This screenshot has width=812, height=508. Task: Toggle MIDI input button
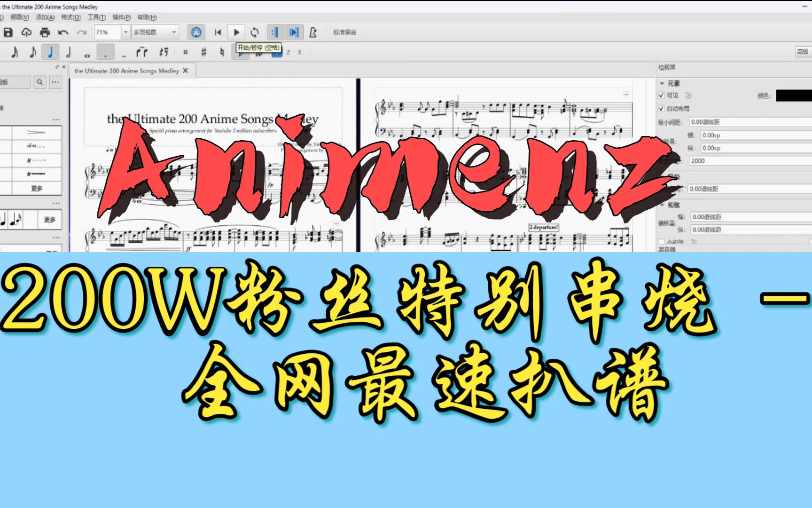pos(196,32)
